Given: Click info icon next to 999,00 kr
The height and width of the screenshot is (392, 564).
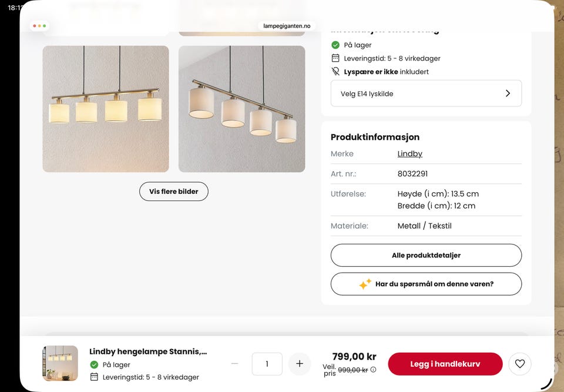Looking at the screenshot, I should pyautogui.click(x=374, y=369).
